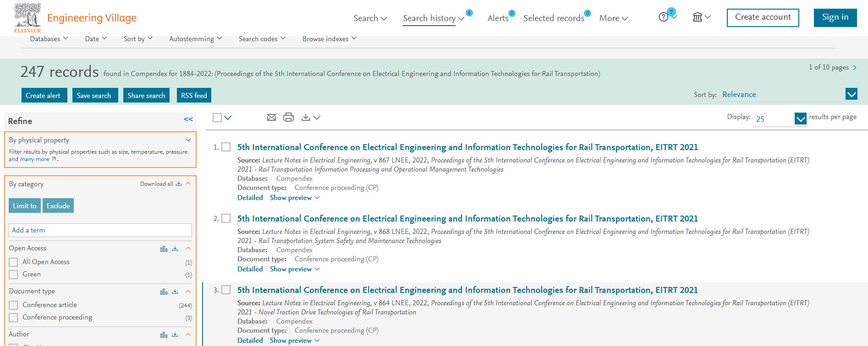This screenshot has height=346, width=868.
Task: Show Author bar chart icon
Action: (x=164, y=335)
